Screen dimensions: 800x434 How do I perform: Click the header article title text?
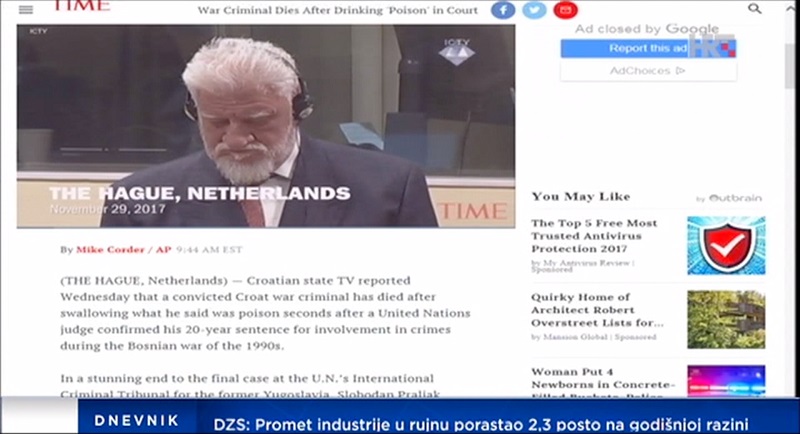coord(338,10)
